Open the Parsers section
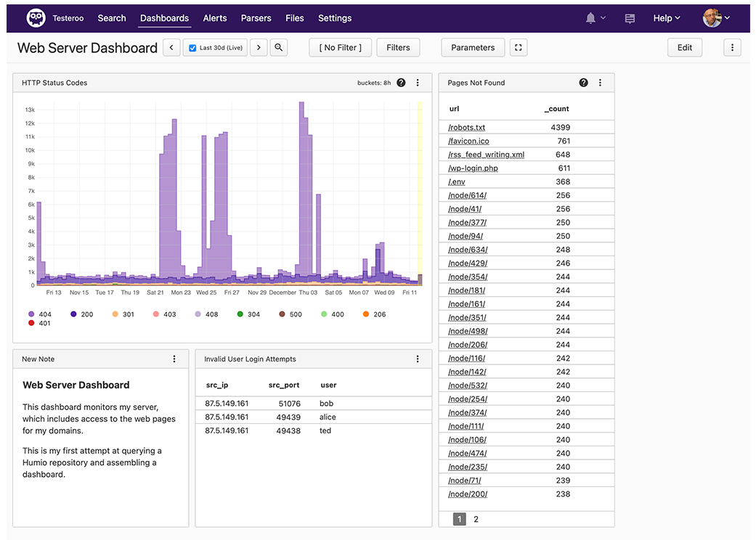This screenshot has width=756, height=540. click(x=256, y=18)
